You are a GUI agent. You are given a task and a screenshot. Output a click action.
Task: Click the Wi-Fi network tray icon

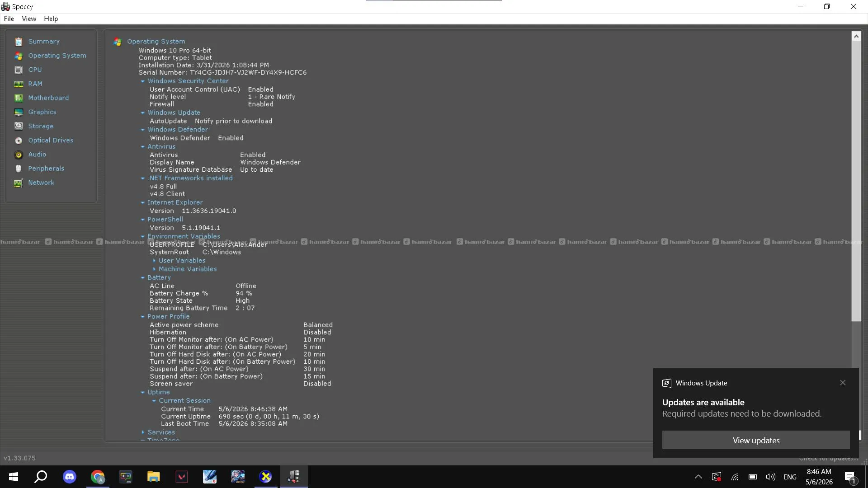coord(735,477)
